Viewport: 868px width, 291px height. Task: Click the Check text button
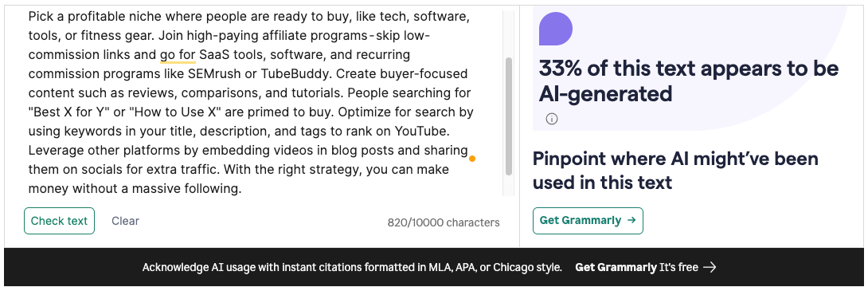[x=59, y=221]
